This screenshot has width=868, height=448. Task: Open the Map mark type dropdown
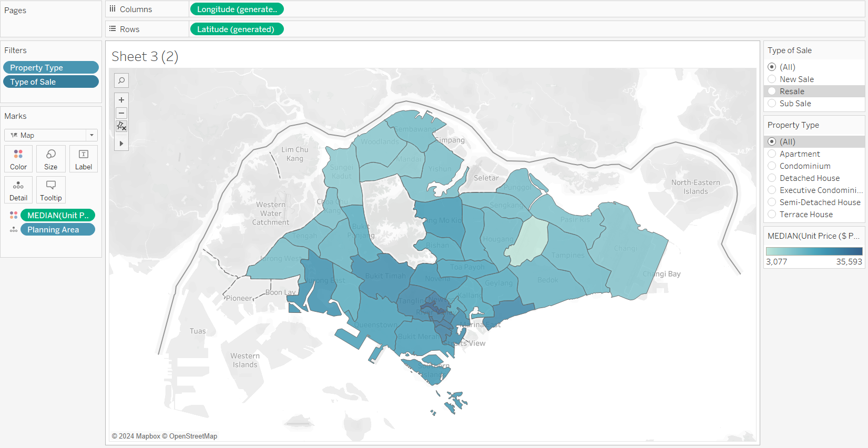pos(51,135)
